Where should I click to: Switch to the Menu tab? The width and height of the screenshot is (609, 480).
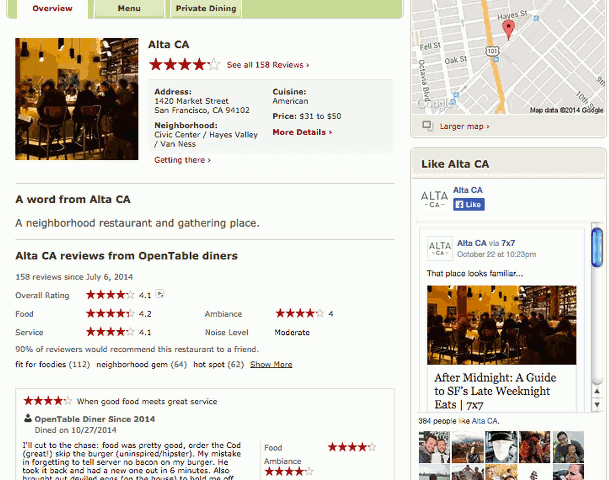pyautogui.click(x=129, y=9)
